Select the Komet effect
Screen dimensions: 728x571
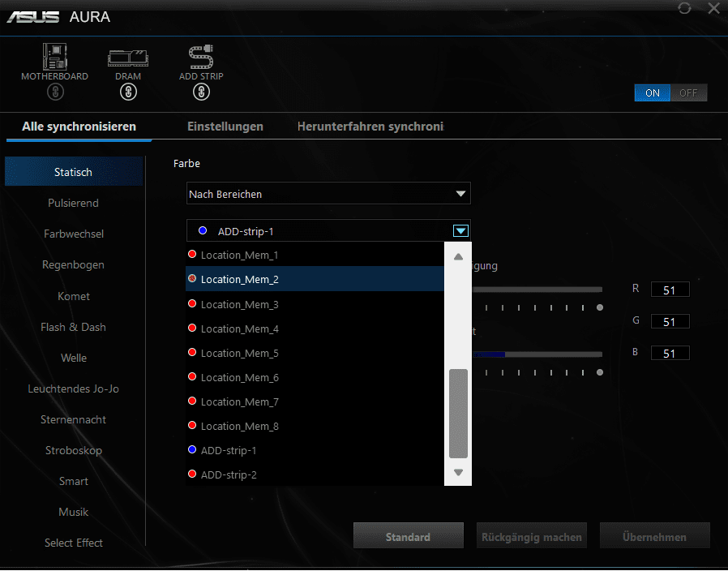point(73,296)
